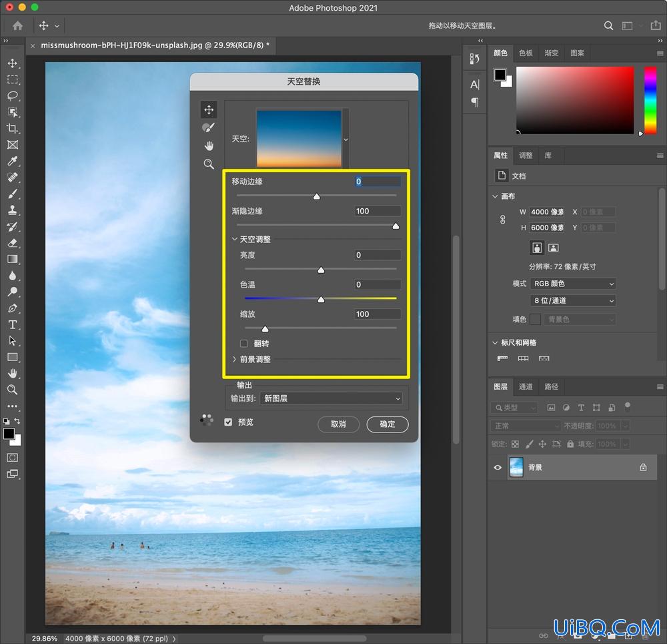Click the 色温 temperature slider handle

(x=321, y=300)
